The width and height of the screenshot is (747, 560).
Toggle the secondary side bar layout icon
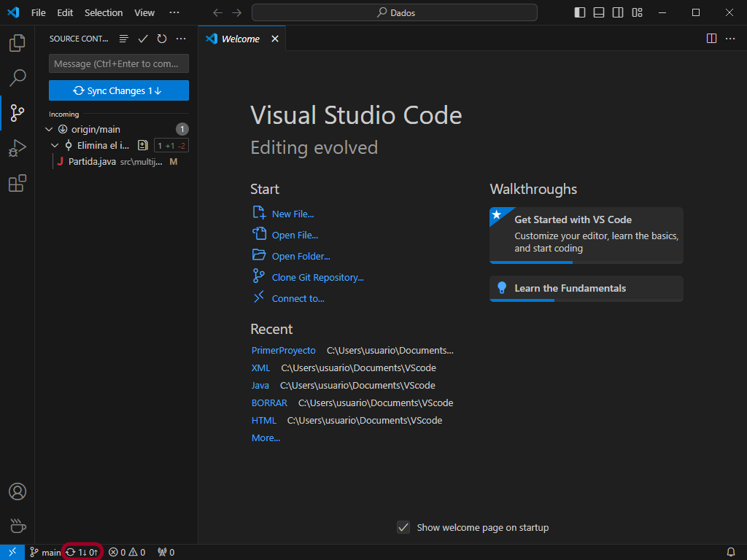pyautogui.click(x=618, y=13)
